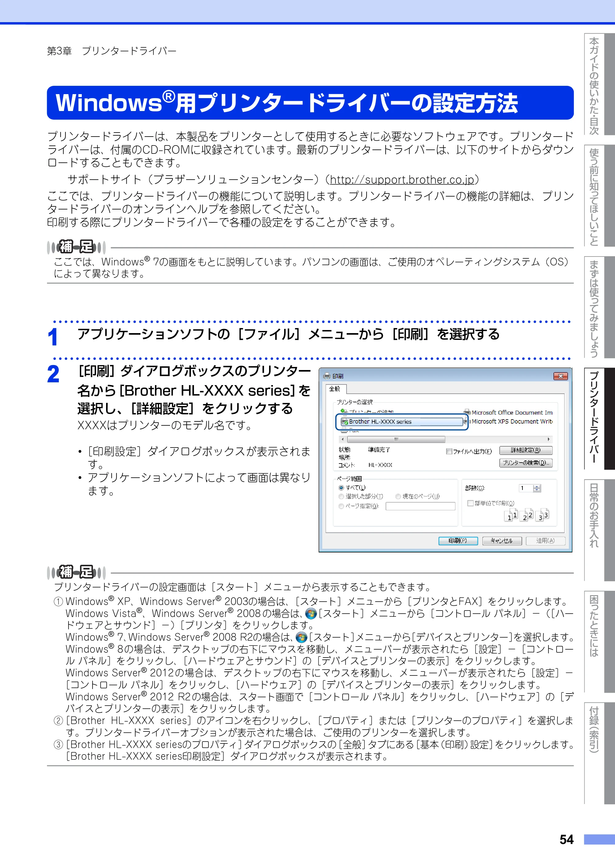Select Microsoft XPS Document Writer printer
Viewport: 615px width, 868px height.
pos(508,421)
